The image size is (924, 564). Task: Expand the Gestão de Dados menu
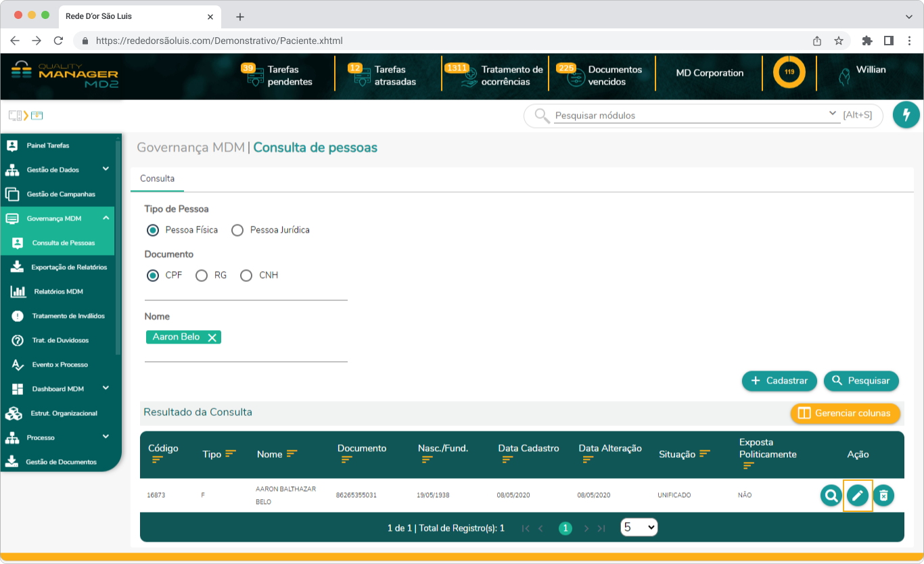pyautogui.click(x=57, y=170)
